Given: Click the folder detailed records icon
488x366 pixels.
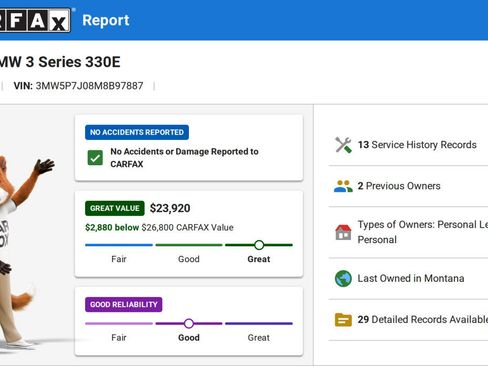Looking at the screenshot, I should pyautogui.click(x=343, y=320).
